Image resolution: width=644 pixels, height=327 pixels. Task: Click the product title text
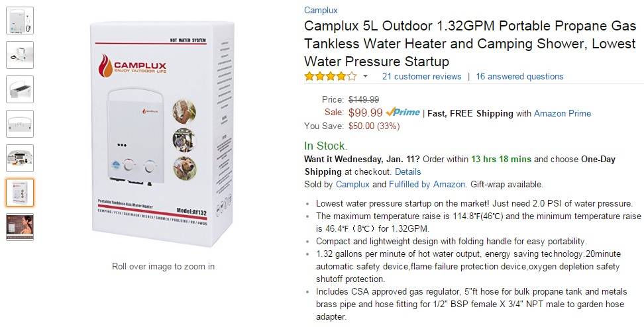click(469, 44)
